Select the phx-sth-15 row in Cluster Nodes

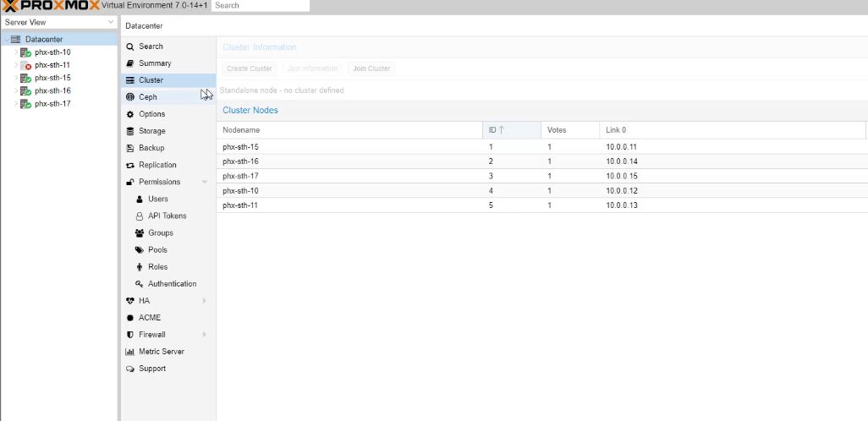542,147
